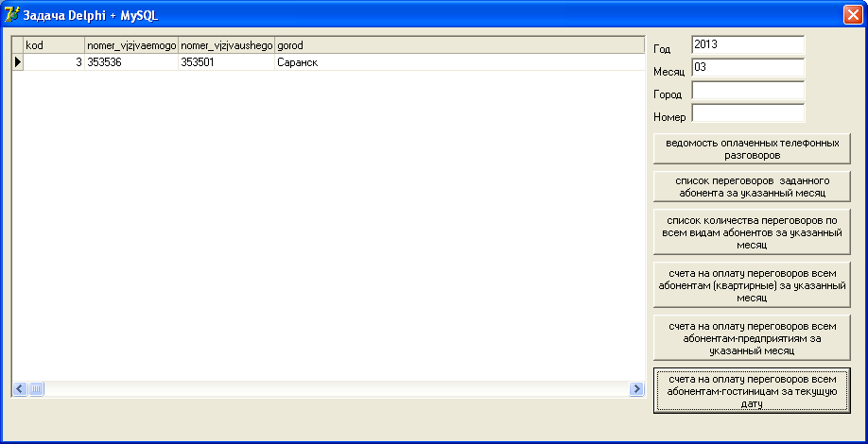Click the Delphi application icon in title bar
Screen dimensions: 868x444
coord(11,15)
